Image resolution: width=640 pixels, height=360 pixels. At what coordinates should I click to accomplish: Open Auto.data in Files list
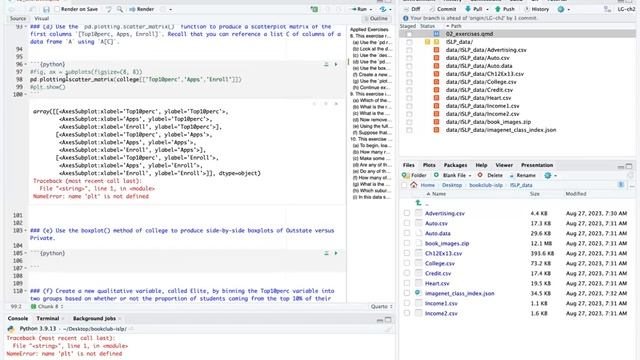coord(438,233)
